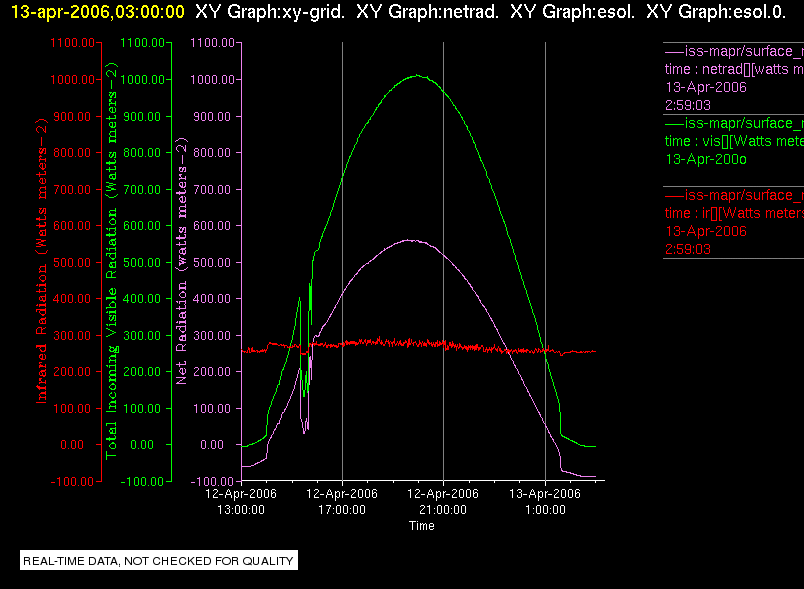Viewport: 804px width, 589px height.
Task: Click the green axis 0.00 tick label
Action: click(142, 444)
